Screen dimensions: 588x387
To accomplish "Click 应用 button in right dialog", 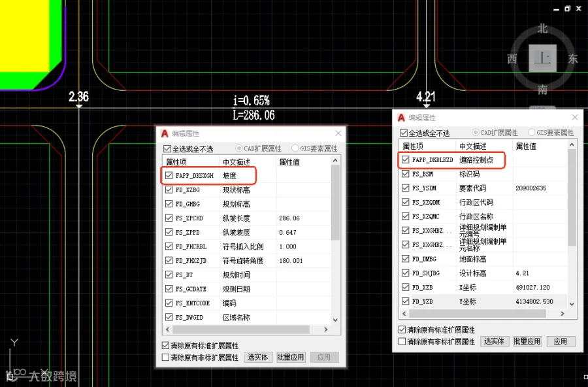I will tap(561, 341).
